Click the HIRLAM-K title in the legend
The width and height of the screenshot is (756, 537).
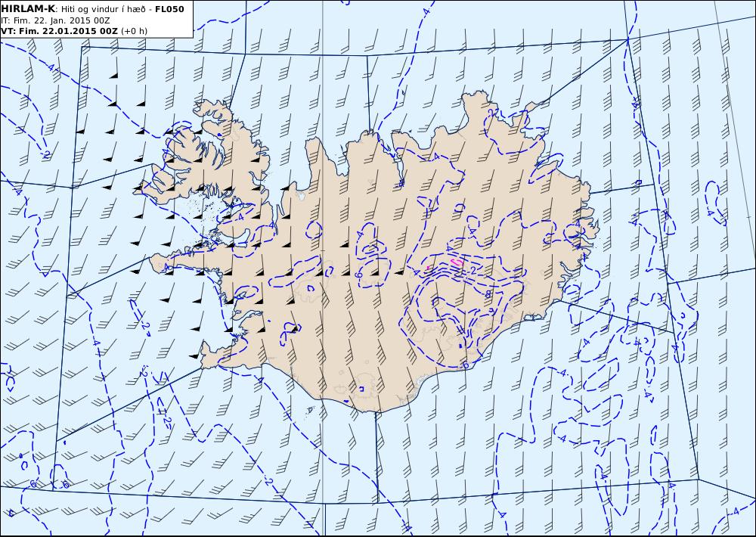[28, 8]
